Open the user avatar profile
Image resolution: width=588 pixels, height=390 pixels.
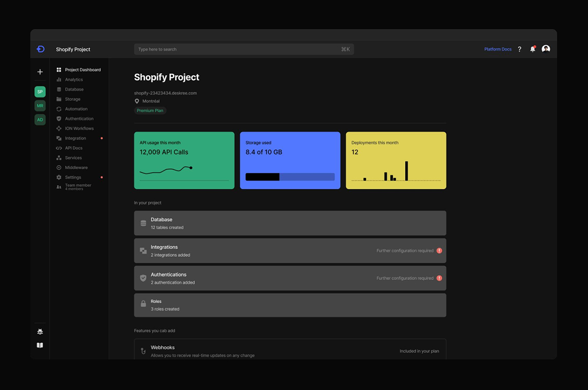tap(546, 49)
